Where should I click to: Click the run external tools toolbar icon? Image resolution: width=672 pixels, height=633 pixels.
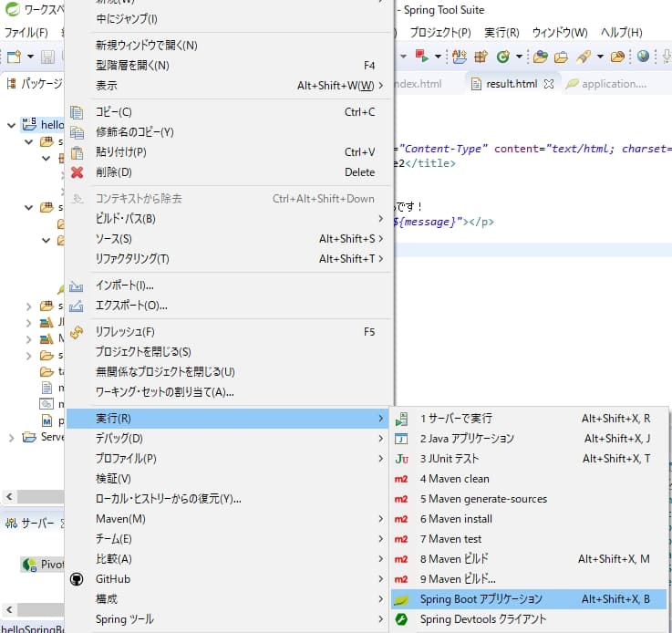[x=422, y=56]
